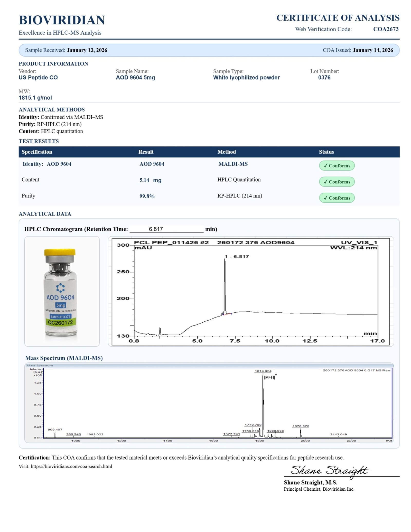411x532 pixels.
Task: Click the Result column header
Action: pyautogui.click(x=146, y=152)
